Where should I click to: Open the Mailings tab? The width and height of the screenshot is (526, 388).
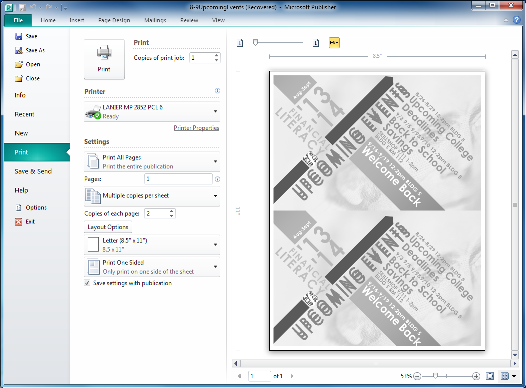pyautogui.click(x=155, y=20)
